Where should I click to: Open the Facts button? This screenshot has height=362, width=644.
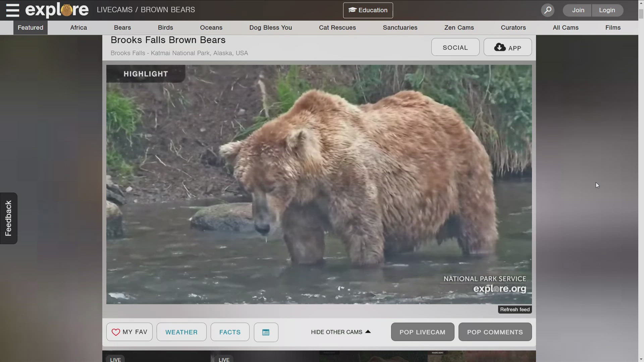point(230,332)
